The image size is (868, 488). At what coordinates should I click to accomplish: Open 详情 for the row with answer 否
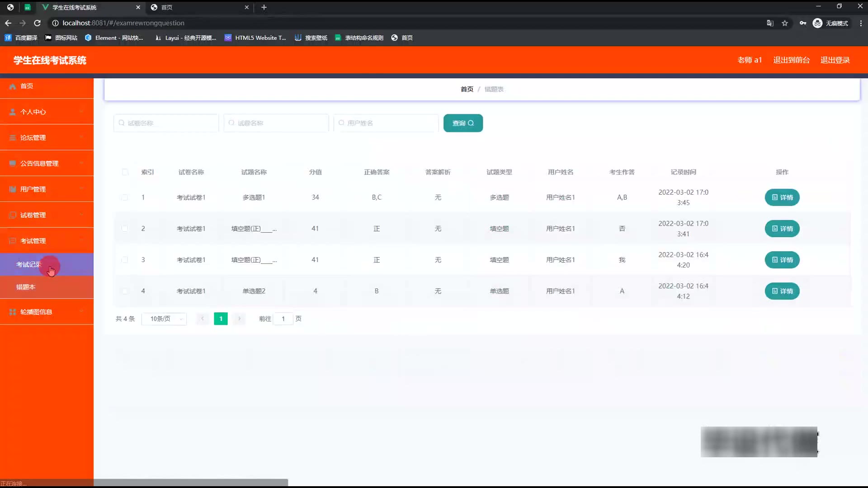(x=782, y=229)
